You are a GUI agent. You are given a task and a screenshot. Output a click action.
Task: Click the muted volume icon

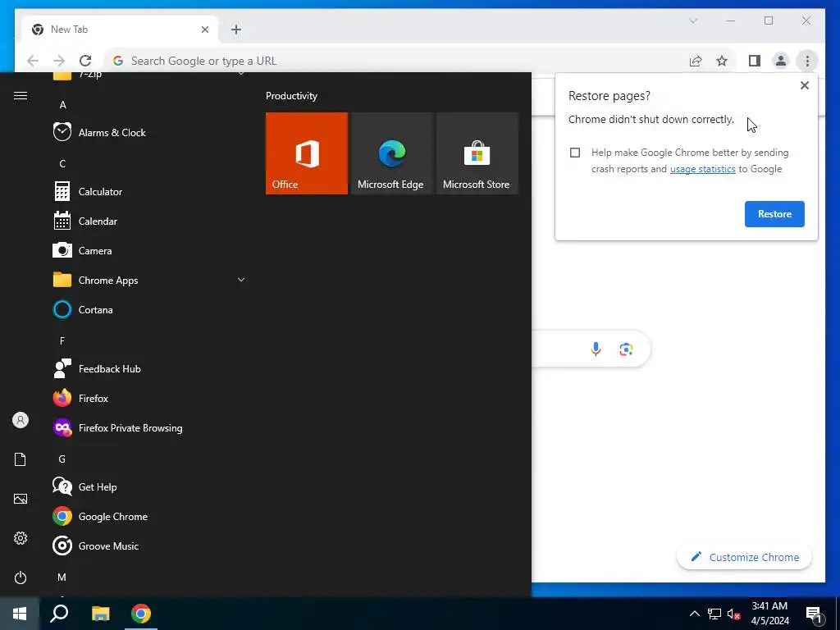[733, 614]
